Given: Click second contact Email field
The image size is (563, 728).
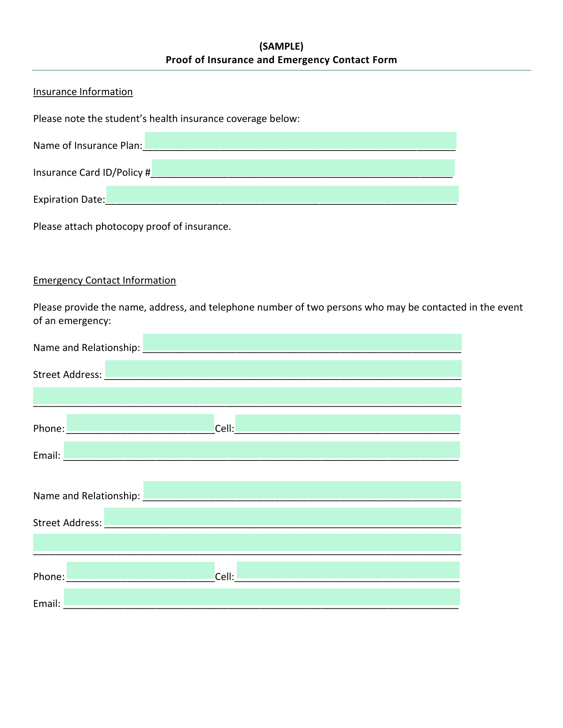Looking at the screenshot, I should (x=262, y=597).
